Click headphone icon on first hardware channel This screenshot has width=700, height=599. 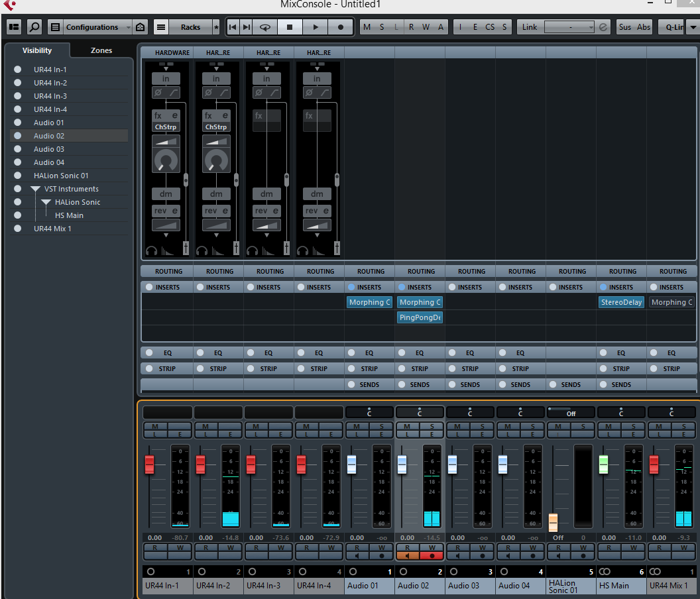click(150, 250)
